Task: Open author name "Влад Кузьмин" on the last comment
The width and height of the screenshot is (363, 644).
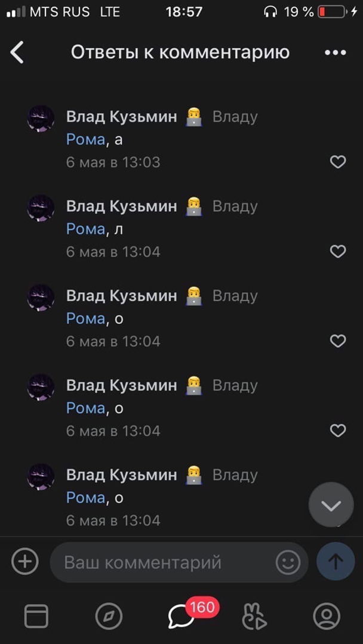Action: (x=121, y=475)
